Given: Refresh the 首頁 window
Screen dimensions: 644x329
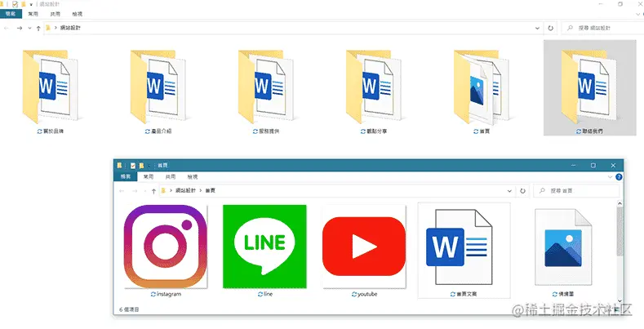Looking at the screenshot, I should (522, 191).
